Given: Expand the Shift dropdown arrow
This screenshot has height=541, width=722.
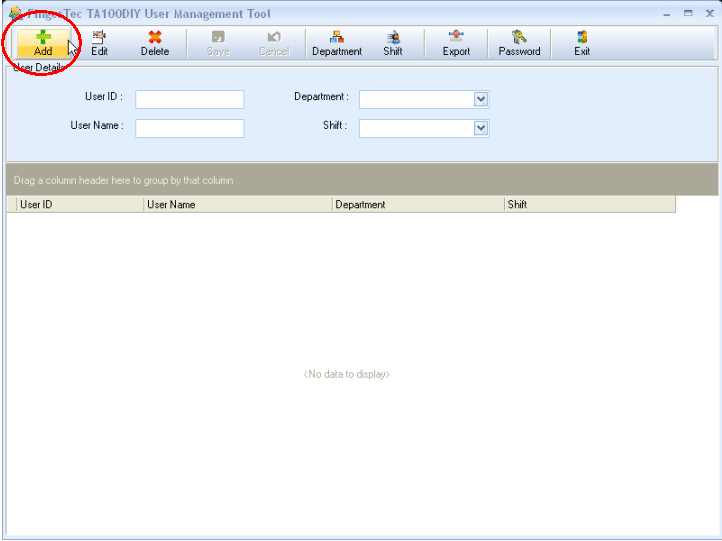Looking at the screenshot, I should tap(481, 128).
